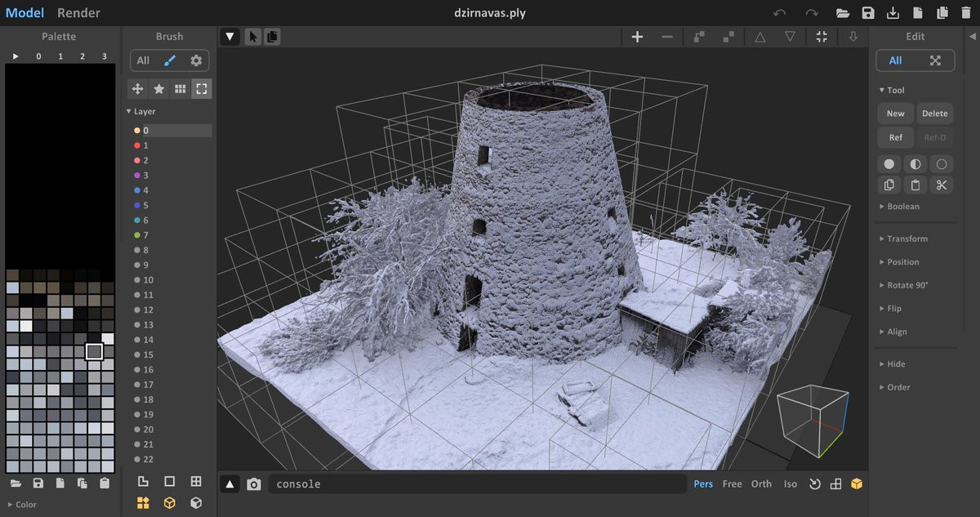This screenshot has width=980, height=517.
Task: Select the highlighted gray palette swatch
Action: 94,351
